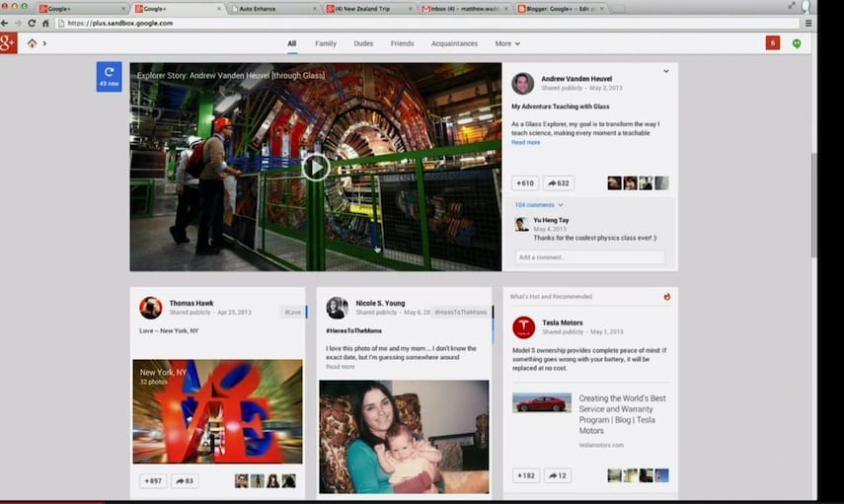The height and width of the screenshot is (504, 844).
Task: Click the first +1 avatar on Thomas Hawk's post
Action: tap(242, 481)
